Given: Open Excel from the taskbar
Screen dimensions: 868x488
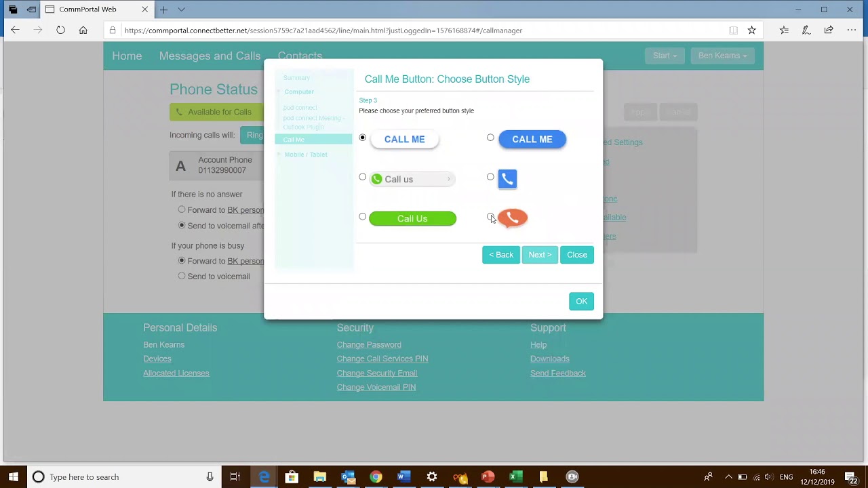Looking at the screenshot, I should [515, 477].
